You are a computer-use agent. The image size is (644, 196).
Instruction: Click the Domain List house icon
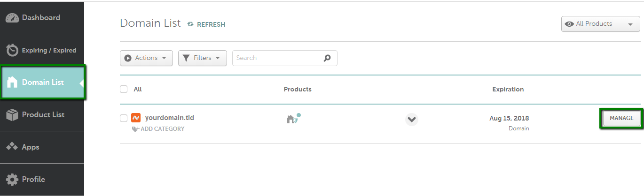12,82
